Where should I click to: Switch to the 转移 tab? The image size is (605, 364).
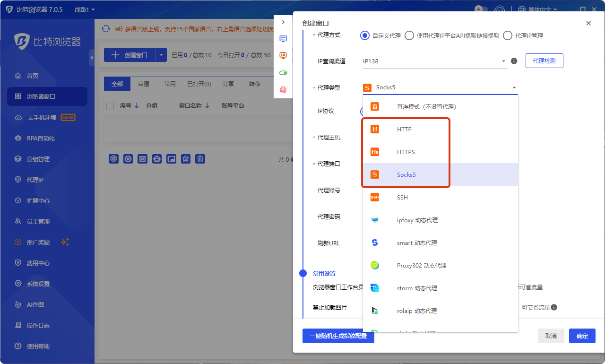tap(255, 84)
